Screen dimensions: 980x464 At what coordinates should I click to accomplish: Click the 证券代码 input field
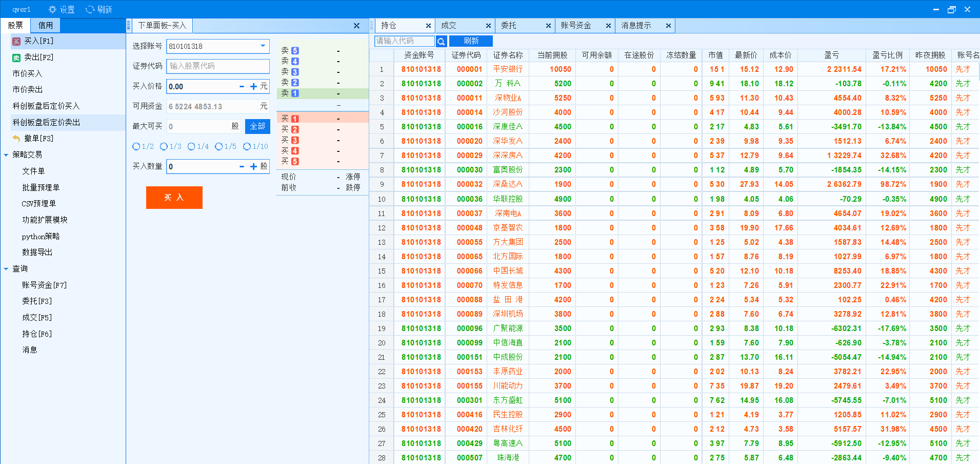[218, 66]
